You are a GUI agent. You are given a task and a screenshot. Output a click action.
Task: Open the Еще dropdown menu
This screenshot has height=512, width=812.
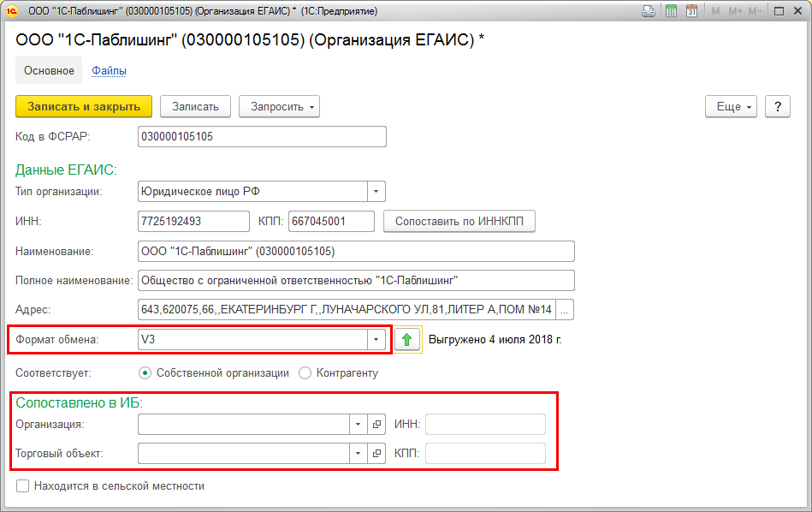click(731, 107)
